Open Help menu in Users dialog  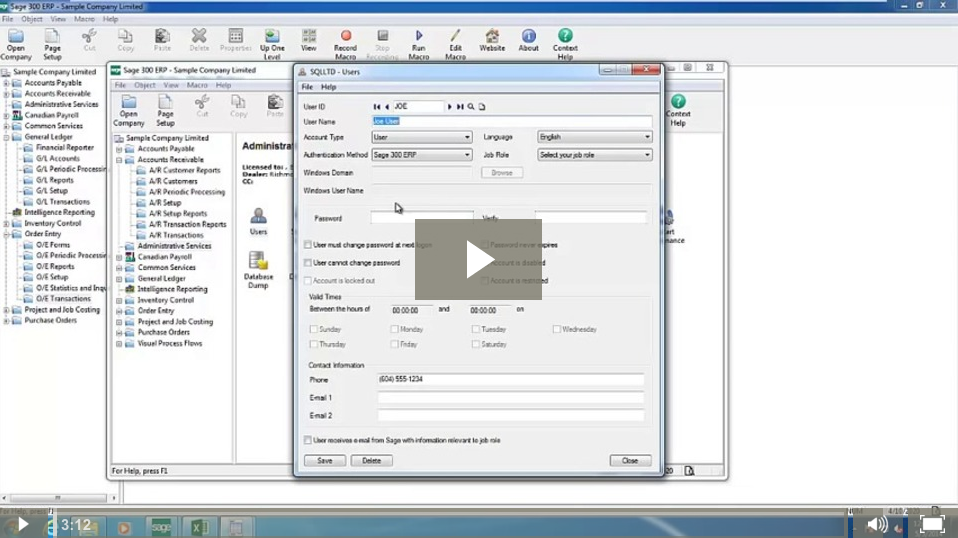point(329,87)
